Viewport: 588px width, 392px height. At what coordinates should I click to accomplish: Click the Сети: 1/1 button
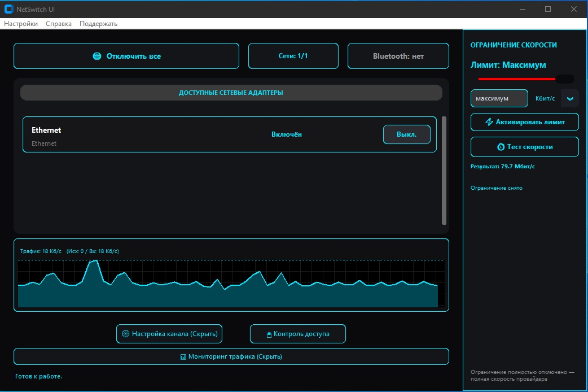click(293, 56)
